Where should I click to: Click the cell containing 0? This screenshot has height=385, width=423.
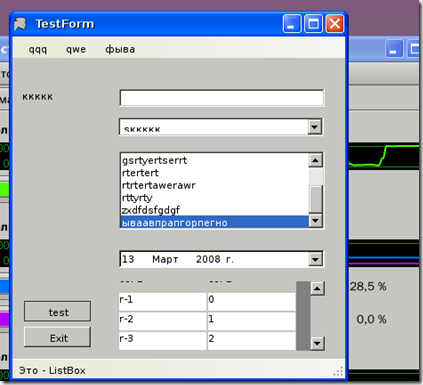pos(251,302)
